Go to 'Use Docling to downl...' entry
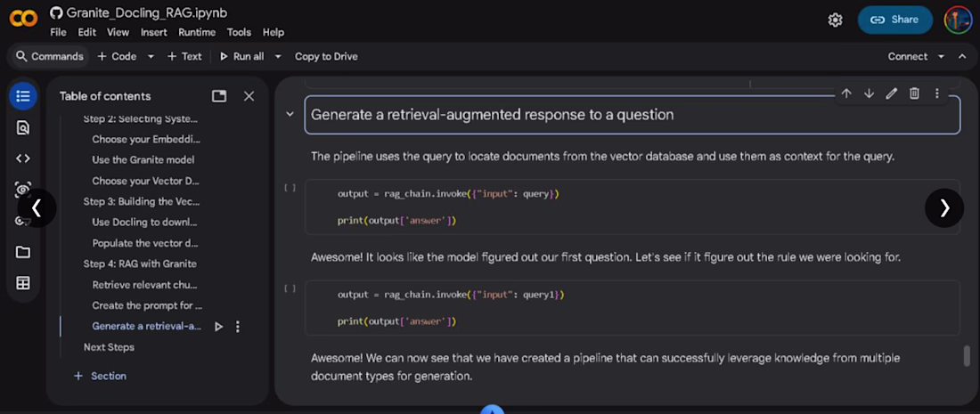The image size is (980, 414). coord(144,223)
